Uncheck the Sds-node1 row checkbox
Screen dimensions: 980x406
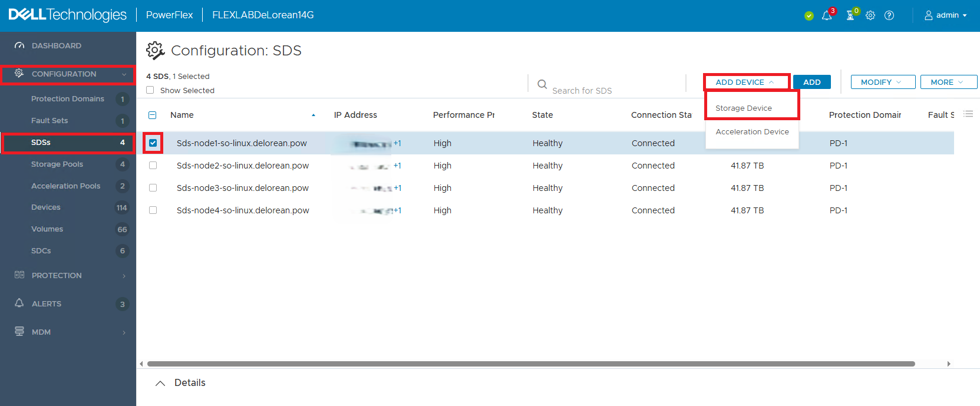point(153,143)
